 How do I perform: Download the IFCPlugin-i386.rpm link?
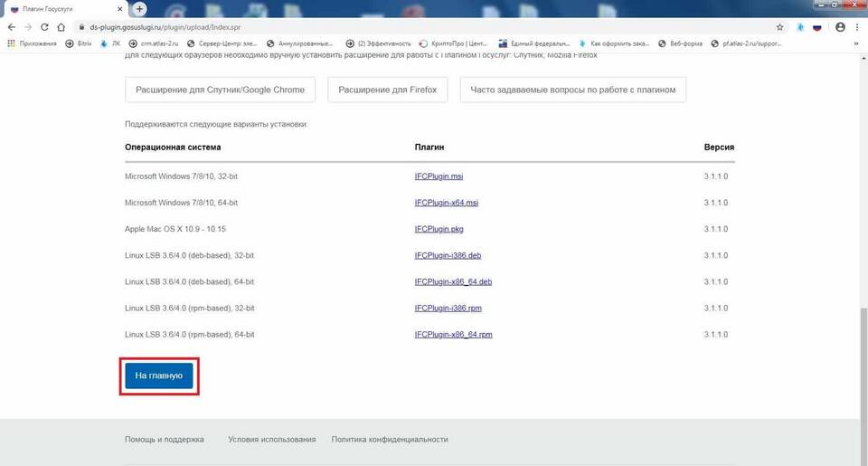(448, 308)
